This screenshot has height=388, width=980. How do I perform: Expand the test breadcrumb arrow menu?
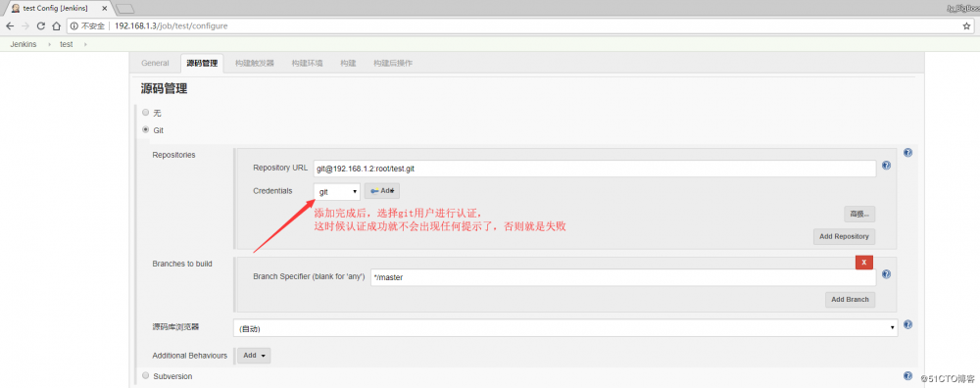coord(85,44)
